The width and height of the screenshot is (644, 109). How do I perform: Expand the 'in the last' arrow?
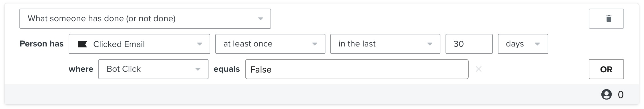click(x=430, y=44)
